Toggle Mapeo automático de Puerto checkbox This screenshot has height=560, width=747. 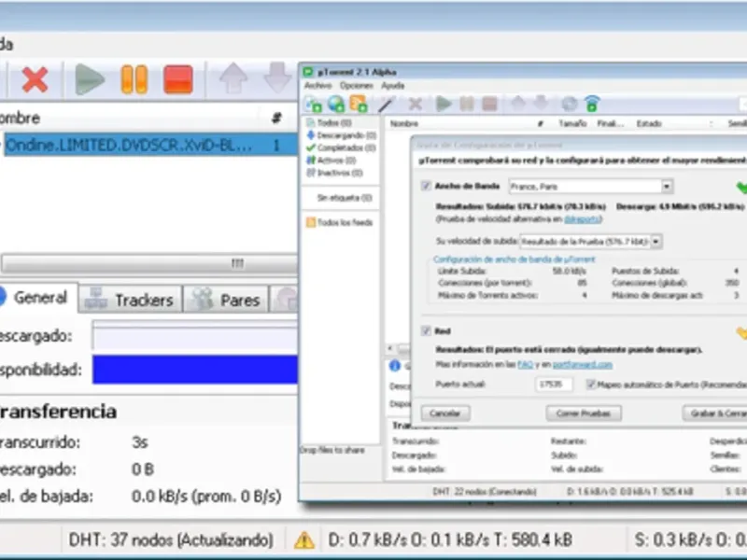point(591,385)
